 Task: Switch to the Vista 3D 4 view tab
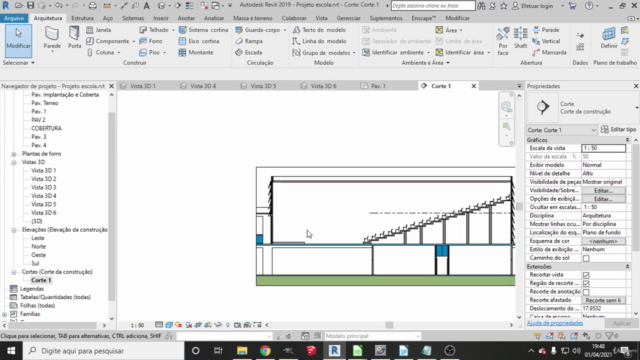click(x=203, y=86)
